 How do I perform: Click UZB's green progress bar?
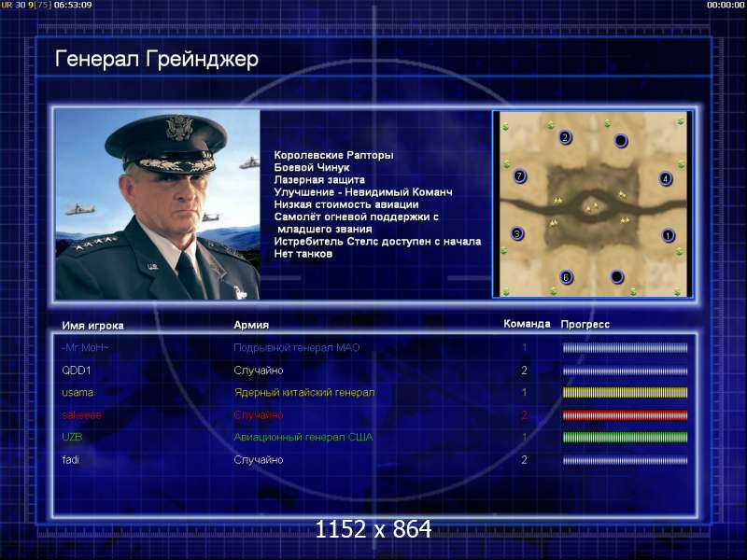point(625,437)
